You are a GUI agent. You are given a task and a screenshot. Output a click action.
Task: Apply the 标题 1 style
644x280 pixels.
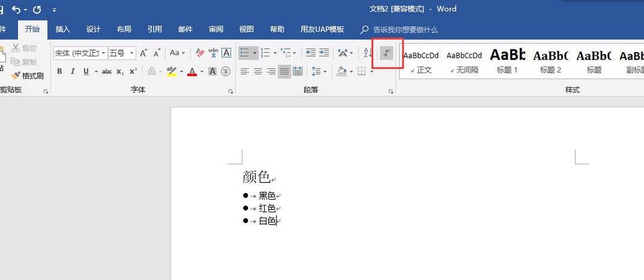point(507,61)
